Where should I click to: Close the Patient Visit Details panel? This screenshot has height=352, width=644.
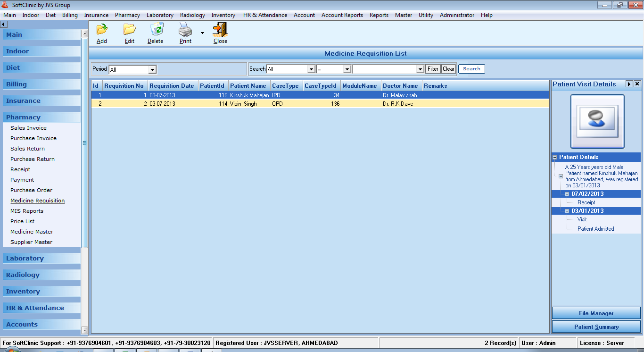(x=637, y=84)
